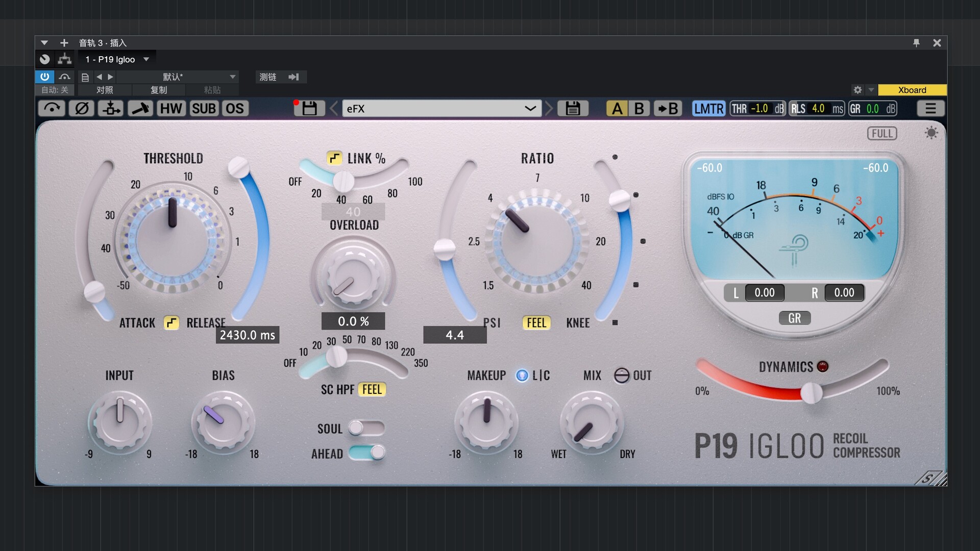
Task: Click the BIAS knob
Action: pos(223,422)
